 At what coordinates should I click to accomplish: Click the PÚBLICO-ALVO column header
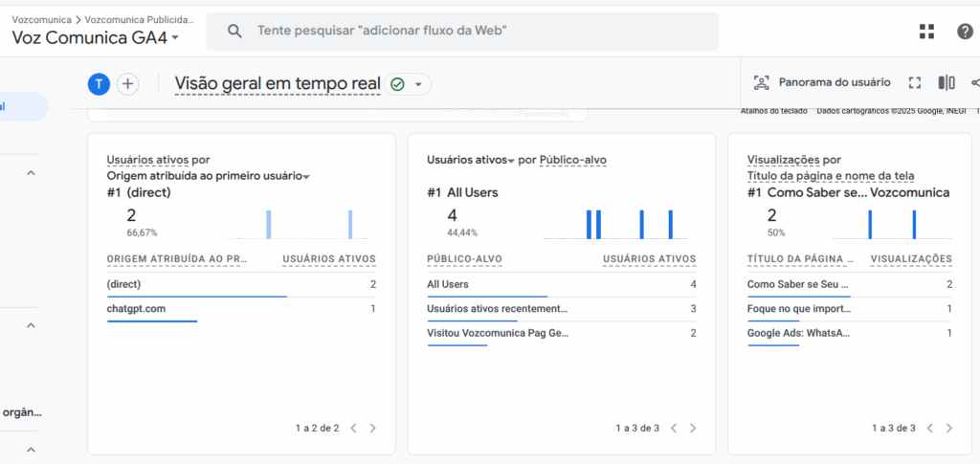[464, 258]
